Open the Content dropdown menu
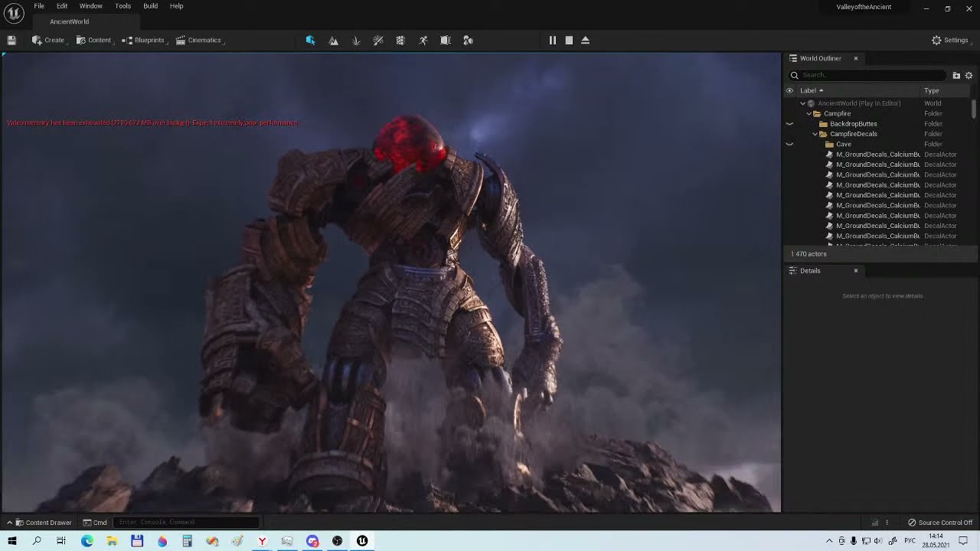 (x=94, y=41)
